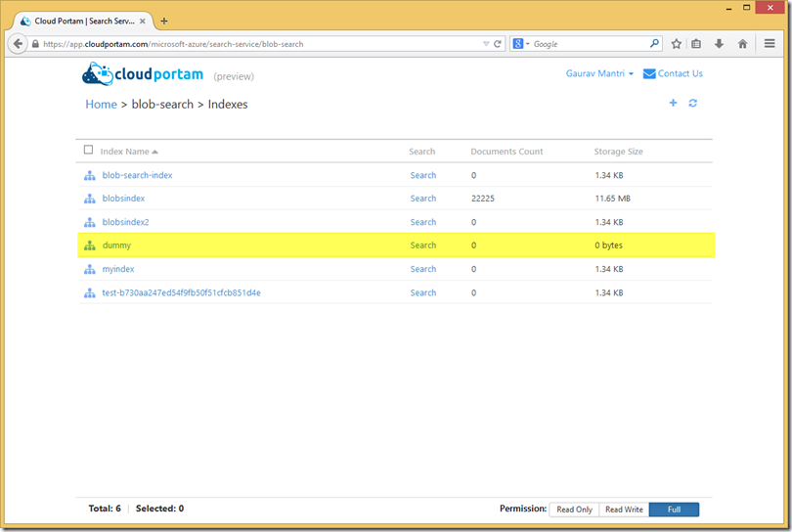Go to browser home page icon
The width and height of the screenshot is (792, 532).
[742, 44]
